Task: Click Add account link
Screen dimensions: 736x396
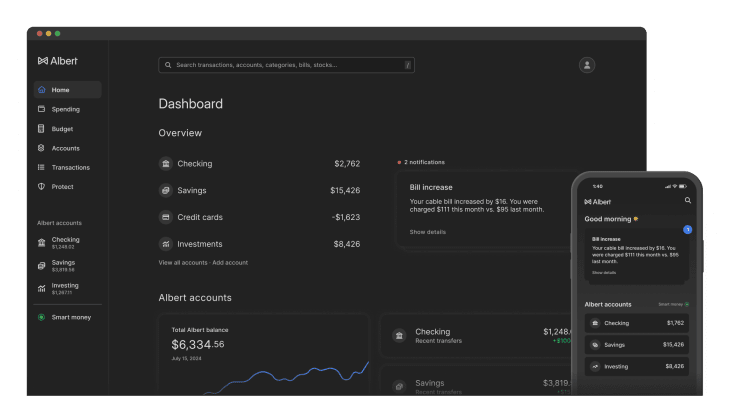Action: [230, 263]
